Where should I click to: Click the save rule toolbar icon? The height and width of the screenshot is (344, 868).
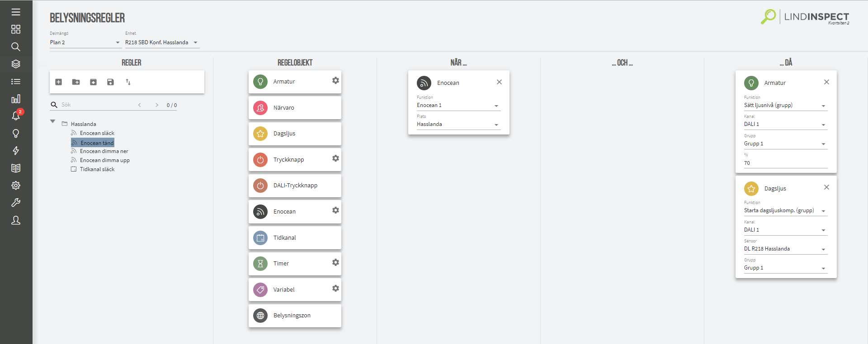(x=110, y=82)
